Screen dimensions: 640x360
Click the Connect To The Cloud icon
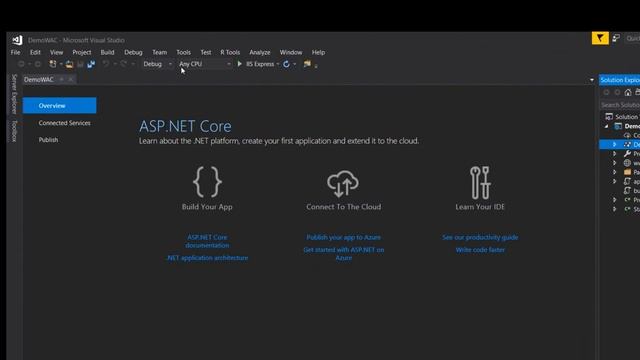343,184
